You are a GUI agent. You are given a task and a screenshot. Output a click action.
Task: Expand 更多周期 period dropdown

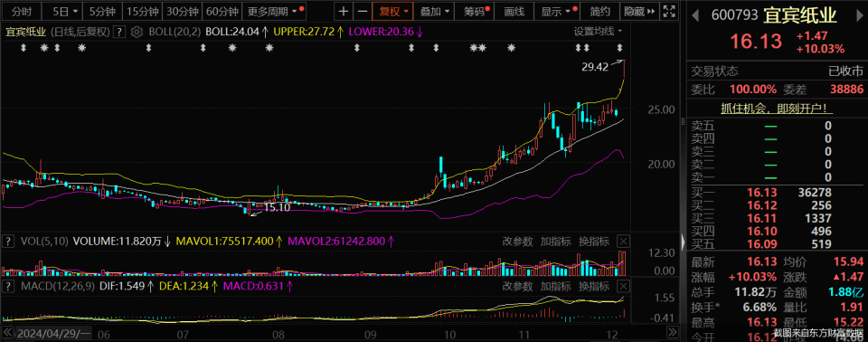point(276,11)
